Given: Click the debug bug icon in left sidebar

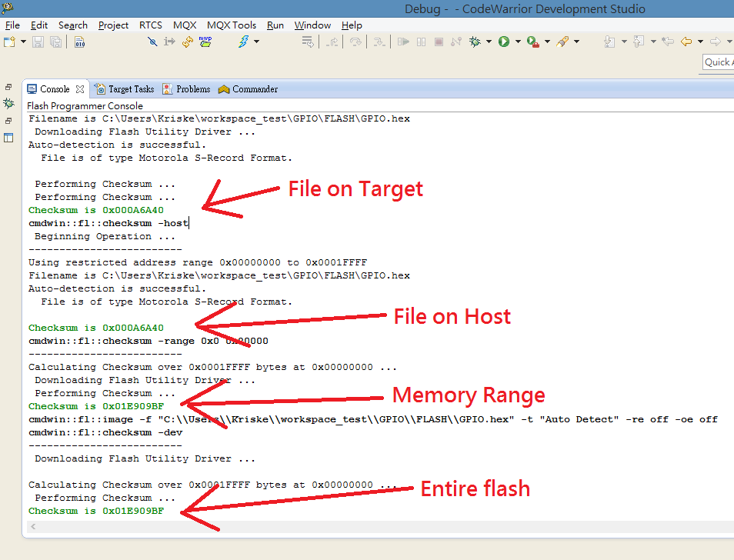Looking at the screenshot, I should point(8,103).
